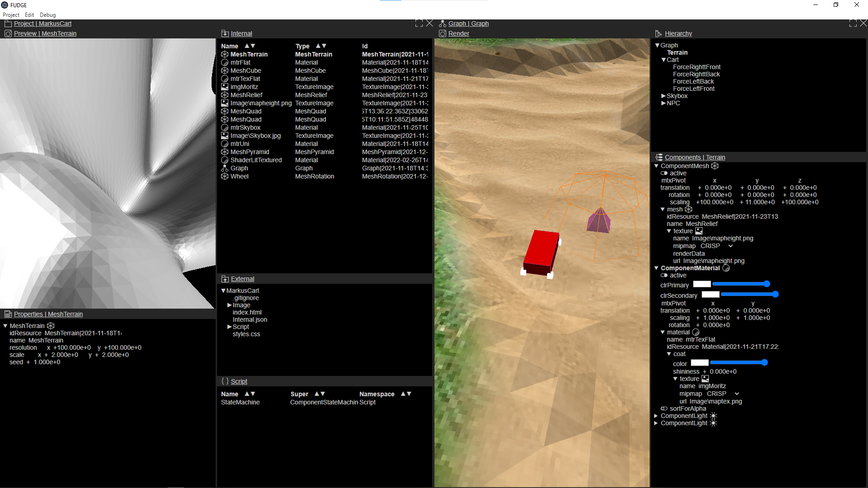868x488 pixels.
Task: Click the ComponentMesh cube icon
Action: point(715,166)
